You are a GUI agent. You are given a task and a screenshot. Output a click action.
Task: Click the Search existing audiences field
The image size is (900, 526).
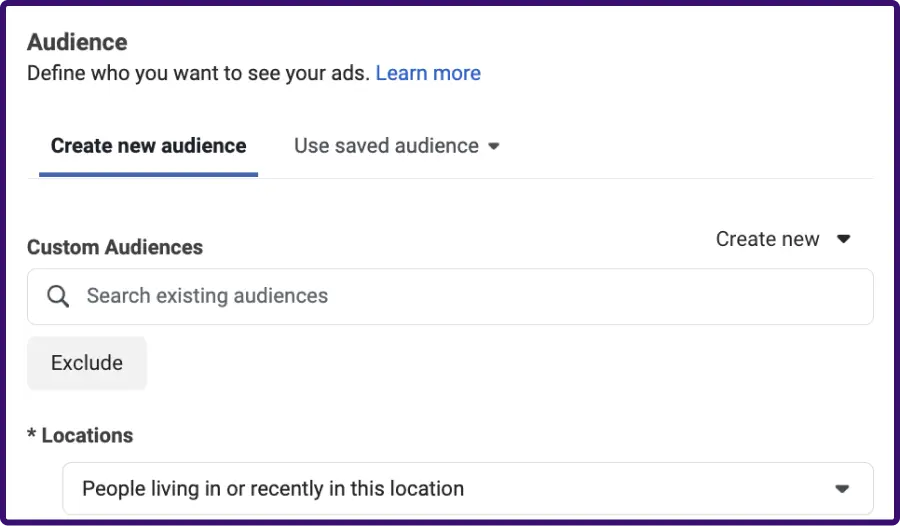(450, 296)
